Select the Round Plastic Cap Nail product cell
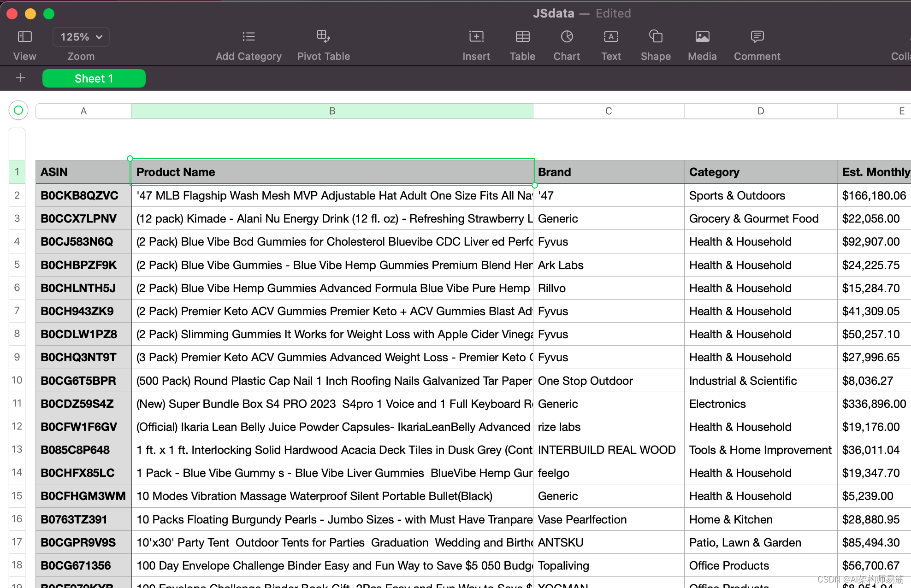The width and height of the screenshot is (911, 588). coord(332,381)
